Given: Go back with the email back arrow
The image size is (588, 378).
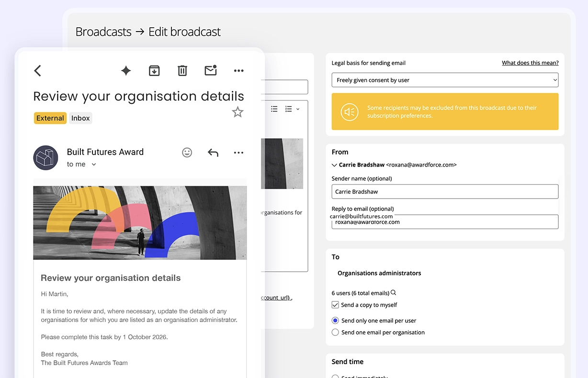Looking at the screenshot, I should (x=37, y=71).
